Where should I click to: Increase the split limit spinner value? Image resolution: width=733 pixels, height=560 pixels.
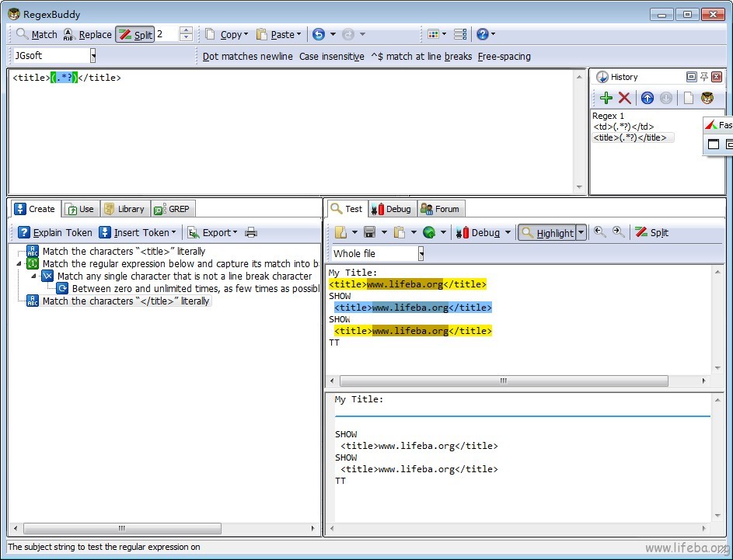186,30
